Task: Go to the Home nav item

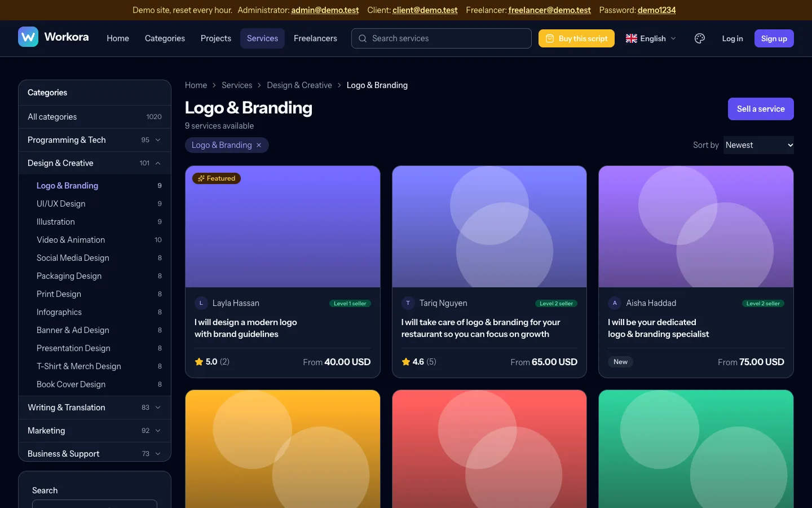Action: coord(118,38)
